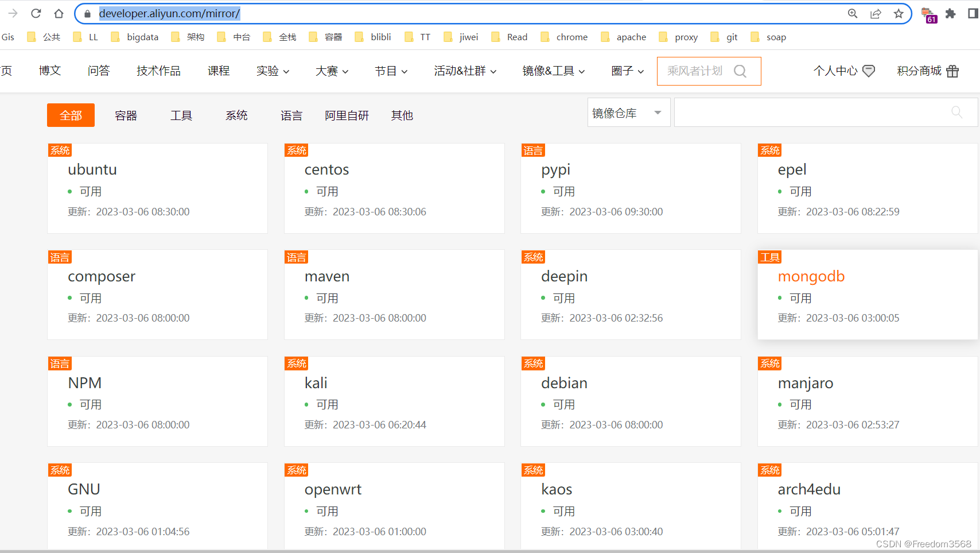
Task: Click the browser reload icon
Action: (36, 13)
